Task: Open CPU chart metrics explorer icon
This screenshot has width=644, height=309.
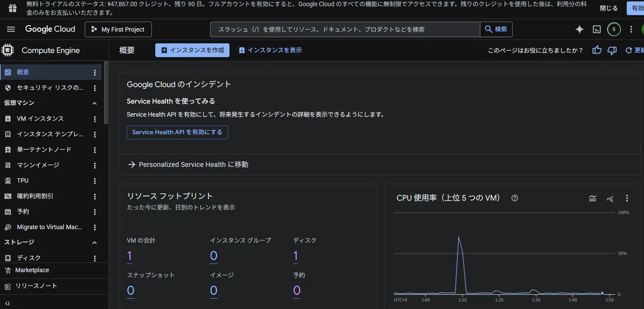Action: (610, 198)
